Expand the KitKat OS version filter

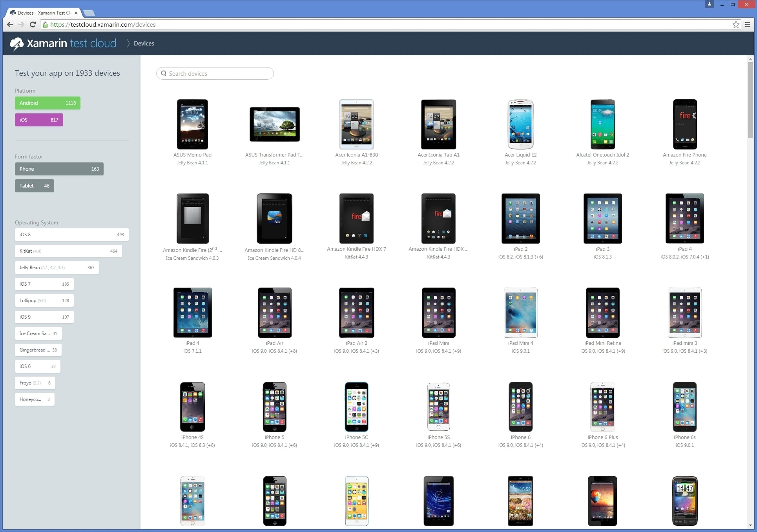point(69,250)
